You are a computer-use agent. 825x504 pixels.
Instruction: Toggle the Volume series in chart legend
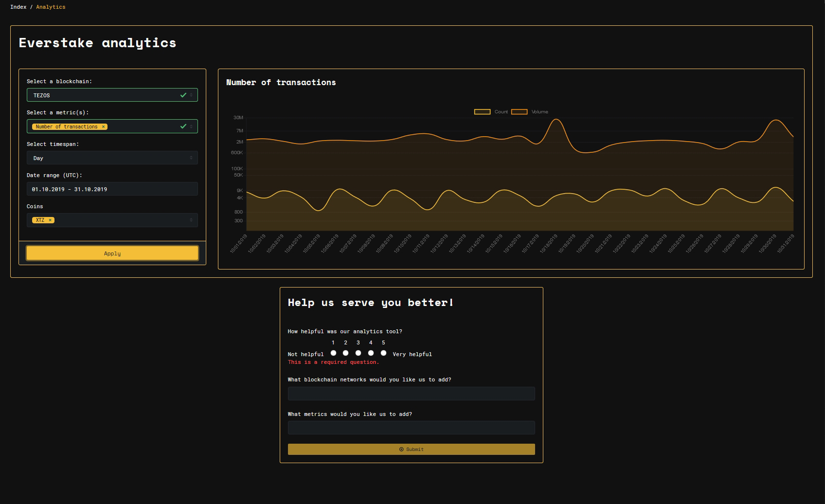[530, 112]
